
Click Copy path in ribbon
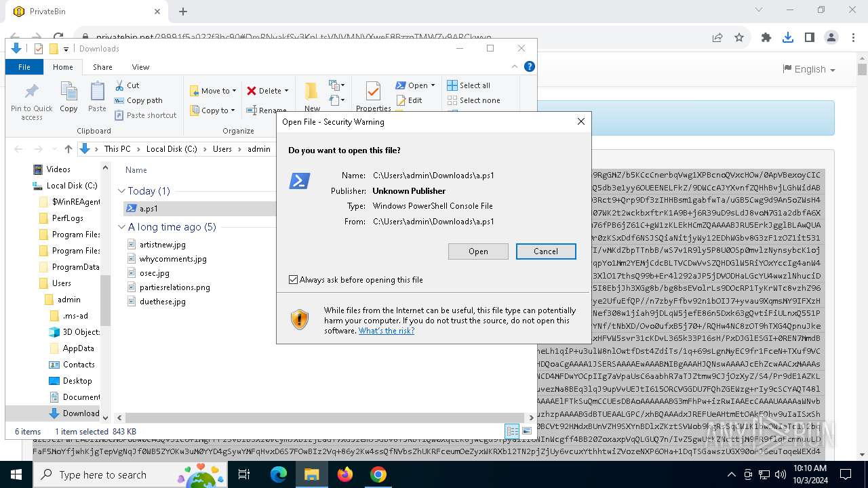click(x=138, y=100)
